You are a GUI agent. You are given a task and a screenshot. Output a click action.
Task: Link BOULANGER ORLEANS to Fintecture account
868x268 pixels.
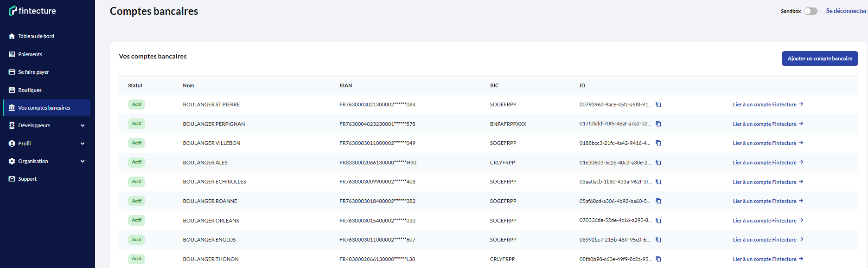coord(768,221)
